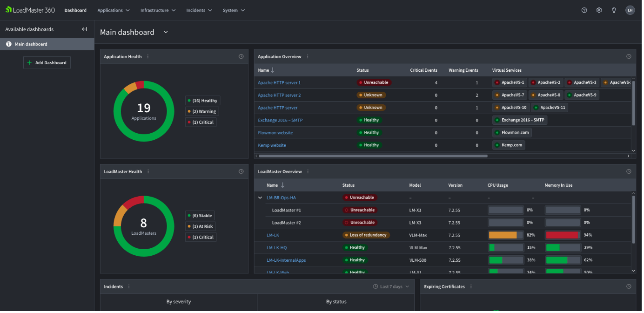The height and width of the screenshot is (313, 644).
Task: Click the Add Dashboard button
Action: (47, 63)
